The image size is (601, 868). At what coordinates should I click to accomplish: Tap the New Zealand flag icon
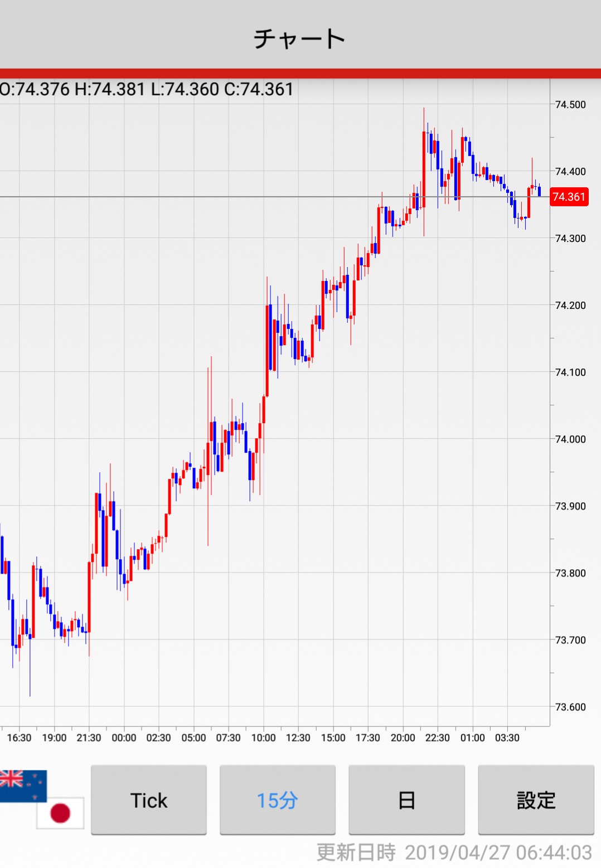point(22,785)
